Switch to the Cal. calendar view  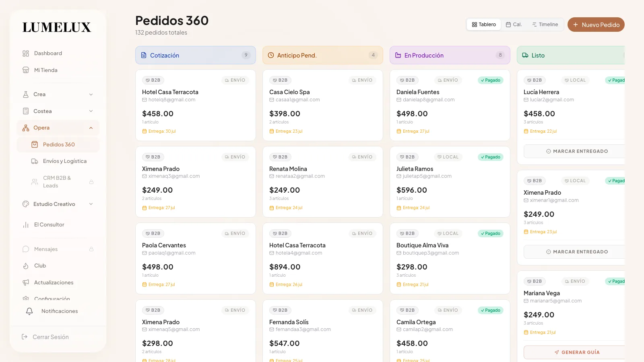(514, 25)
